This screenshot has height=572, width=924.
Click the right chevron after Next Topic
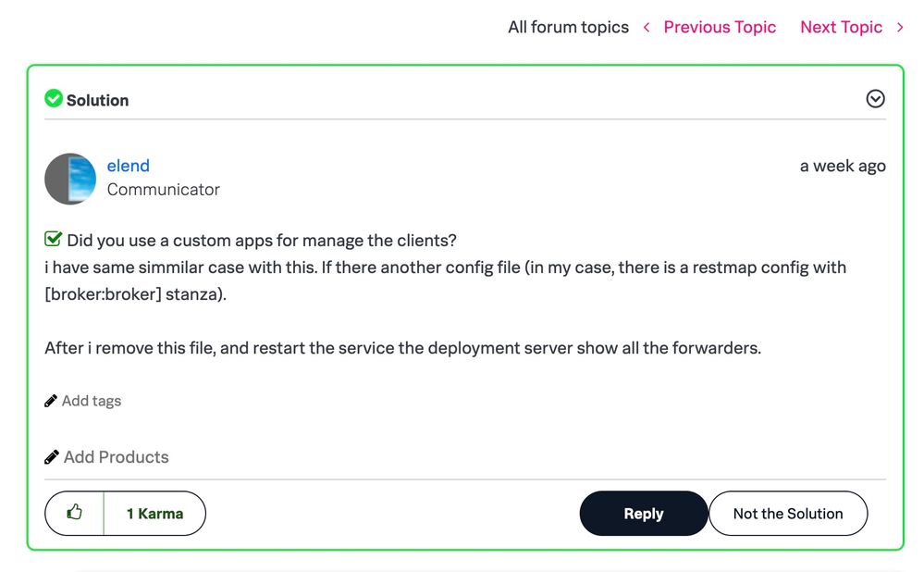tap(900, 28)
